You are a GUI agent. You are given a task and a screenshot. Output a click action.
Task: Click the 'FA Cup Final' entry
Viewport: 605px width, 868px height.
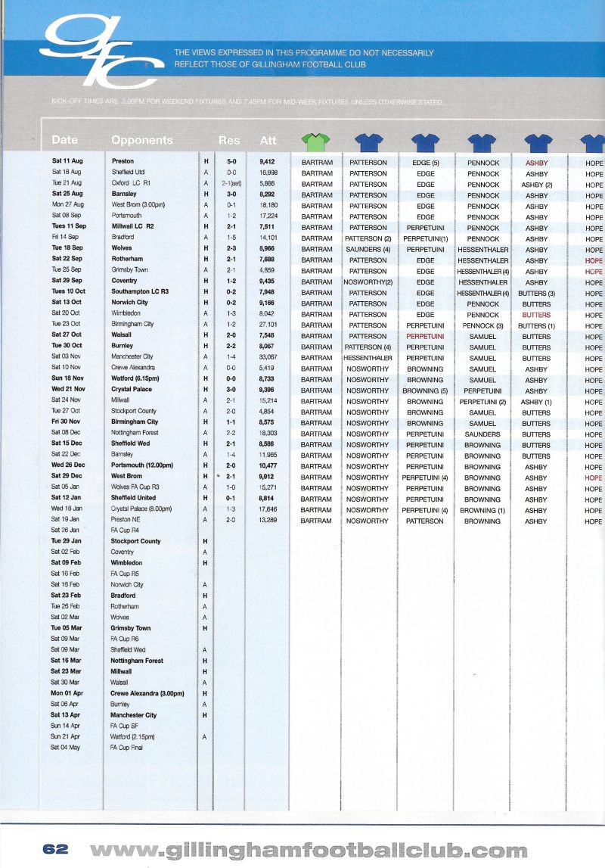(126, 748)
